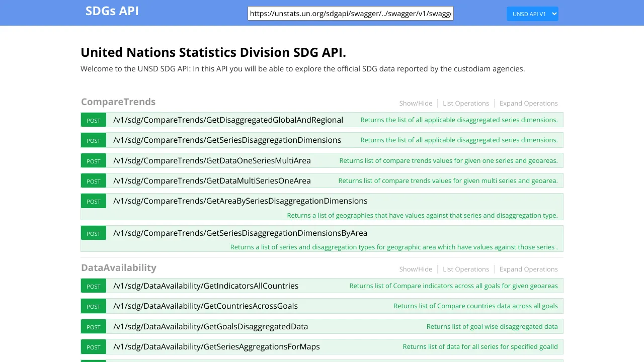The height and width of the screenshot is (362, 644).
Task: Expand the CompareTrends section heading
Action: 118,102
